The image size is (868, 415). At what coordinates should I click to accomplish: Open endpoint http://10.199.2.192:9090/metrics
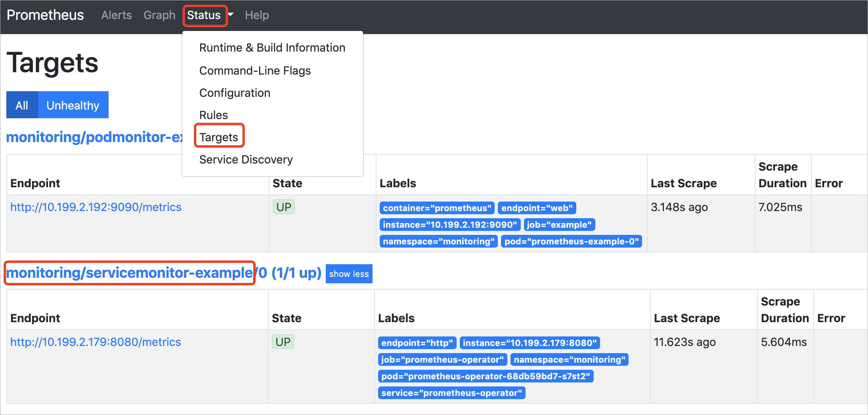pos(96,207)
